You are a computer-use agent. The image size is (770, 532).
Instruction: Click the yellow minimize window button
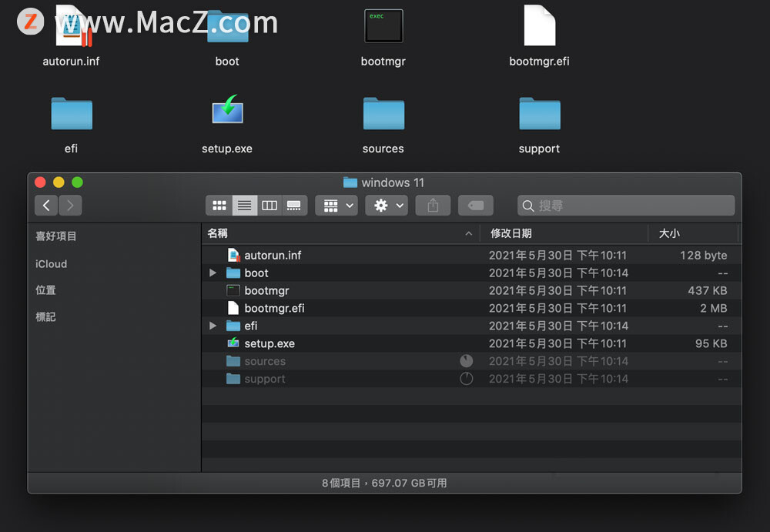click(x=59, y=182)
